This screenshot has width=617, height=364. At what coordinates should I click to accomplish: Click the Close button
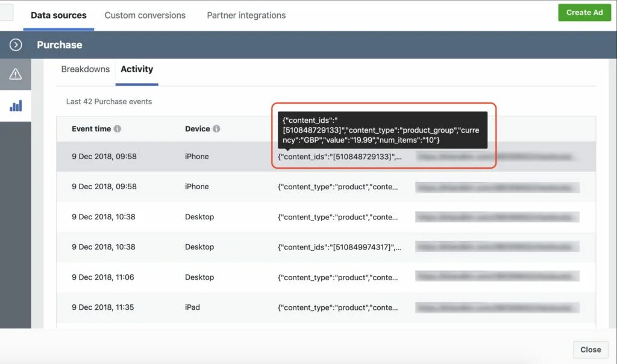pos(590,350)
